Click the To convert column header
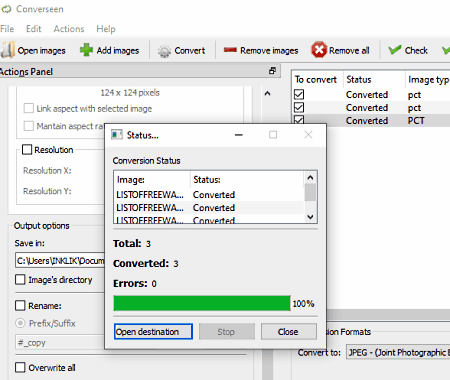Screen dimensions: 450x380 pyautogui.click(x=316, y=80)
